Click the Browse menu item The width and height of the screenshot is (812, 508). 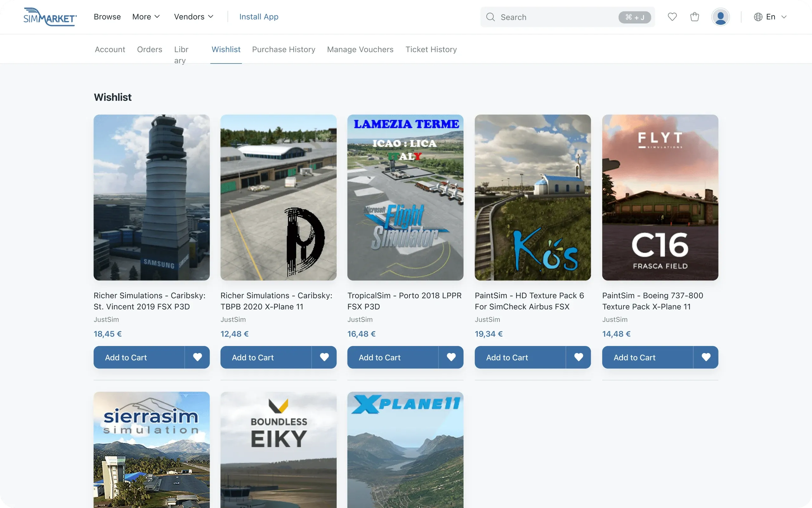pos(107,17)
